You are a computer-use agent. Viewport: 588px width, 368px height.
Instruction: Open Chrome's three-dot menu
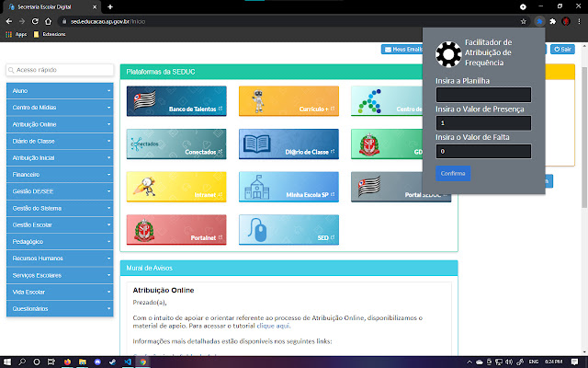579,21
